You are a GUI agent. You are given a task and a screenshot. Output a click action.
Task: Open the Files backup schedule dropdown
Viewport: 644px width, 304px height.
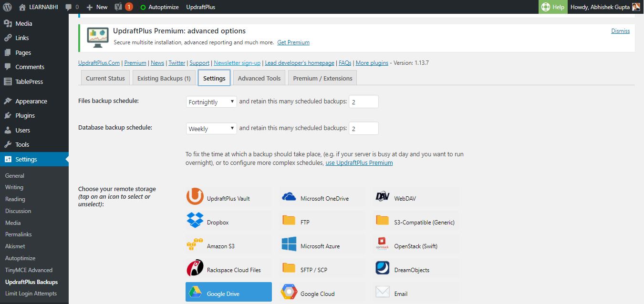tap(211, 101)
